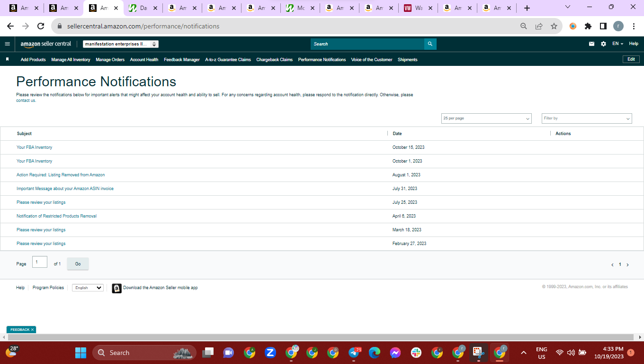Viewport: 644px width, 364px height.
Task: Open 'Please review your listings' dated March 18, 2023
Action: (41, 230)
